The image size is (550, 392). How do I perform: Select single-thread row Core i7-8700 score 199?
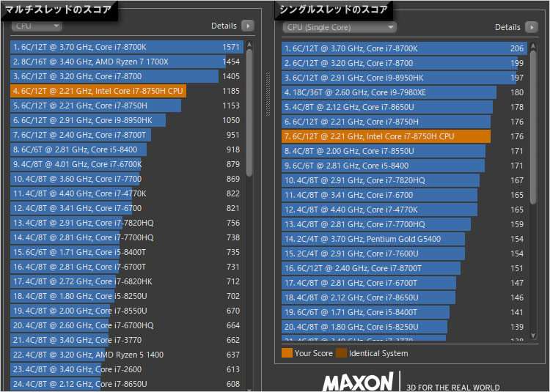coord(404,63)
